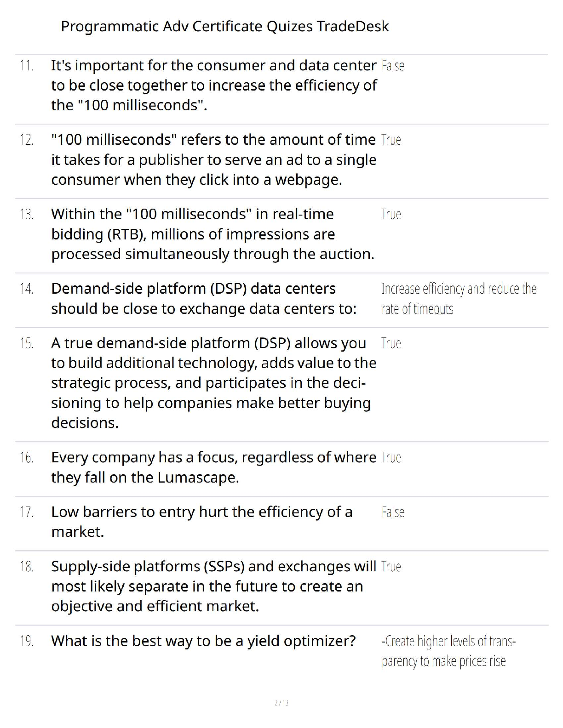This screenshot has width=563, height=728.
Task: Click question 19 about being a yield optimizer
Action: point(203,641)
